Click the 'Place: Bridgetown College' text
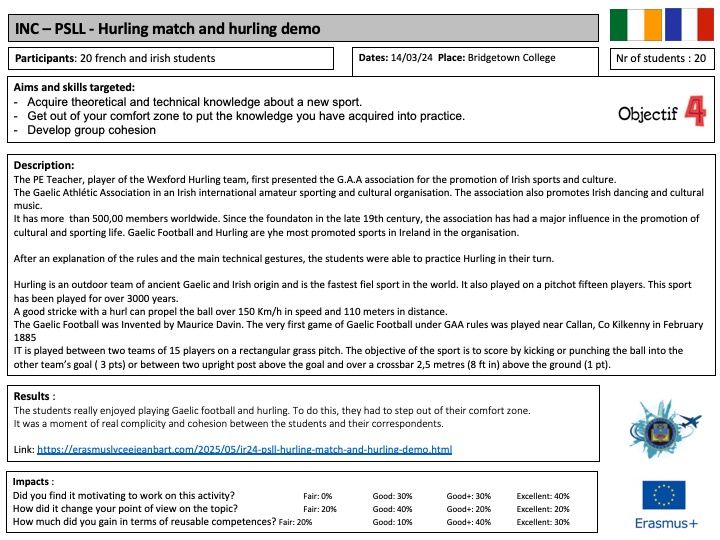This screenshot has height=540, width=720. [x=496, y=58]
